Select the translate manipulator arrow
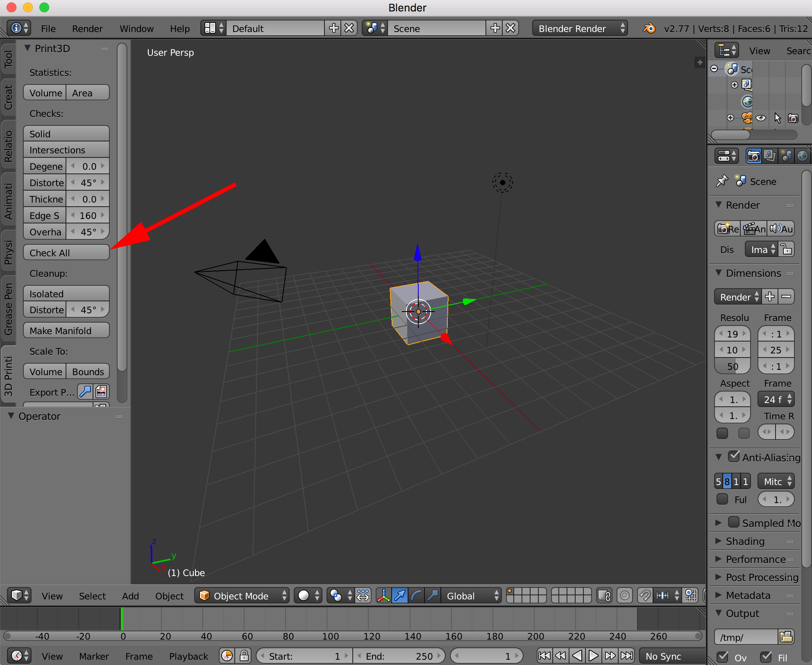Viewport: 812px width, 665px height. [400, 595]
